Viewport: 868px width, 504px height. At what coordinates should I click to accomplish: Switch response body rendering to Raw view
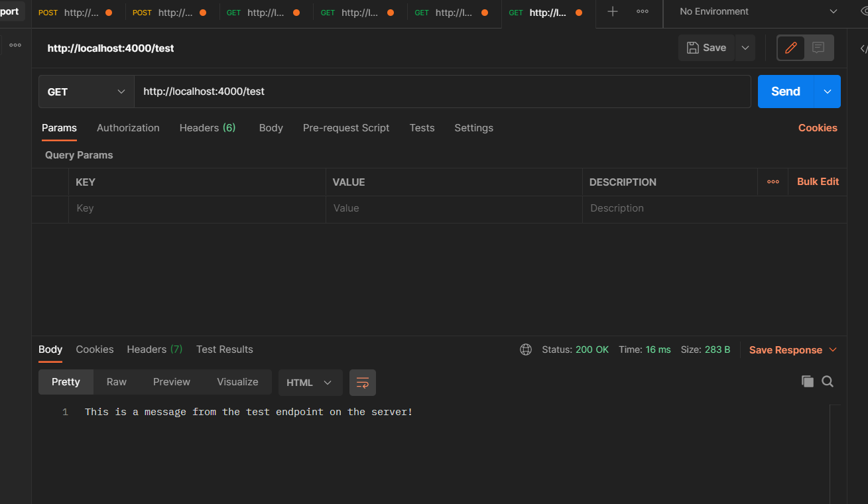pyautogui.click(x=116, y=381)
